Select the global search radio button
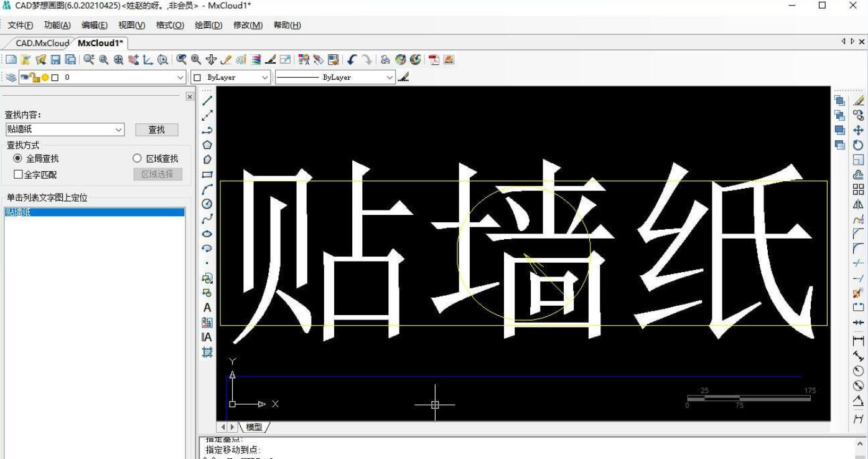 tap(17, 158)
